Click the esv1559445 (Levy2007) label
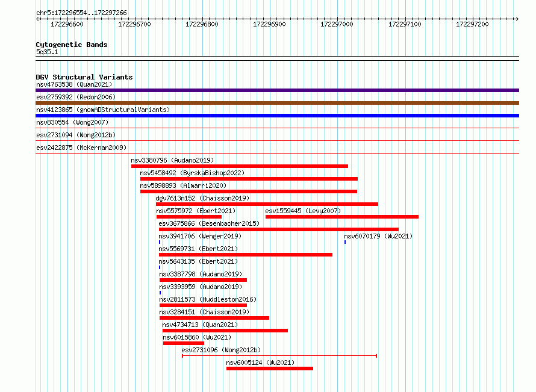This screenshot has width=536, height=392. [303, 211]
